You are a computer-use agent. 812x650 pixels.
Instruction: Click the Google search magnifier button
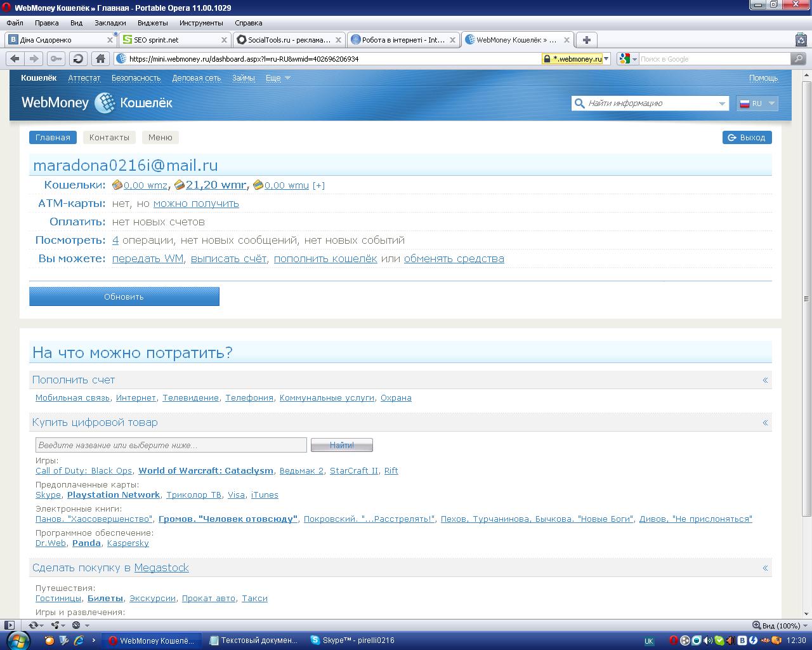pyautogui.click(x=799, y=59)
